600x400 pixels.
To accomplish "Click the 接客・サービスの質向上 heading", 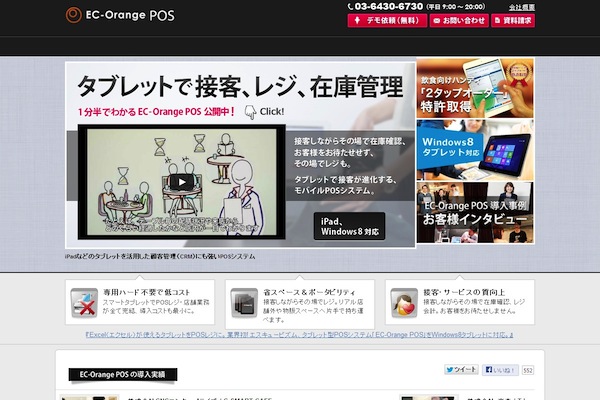I will [x=464, y=292].
